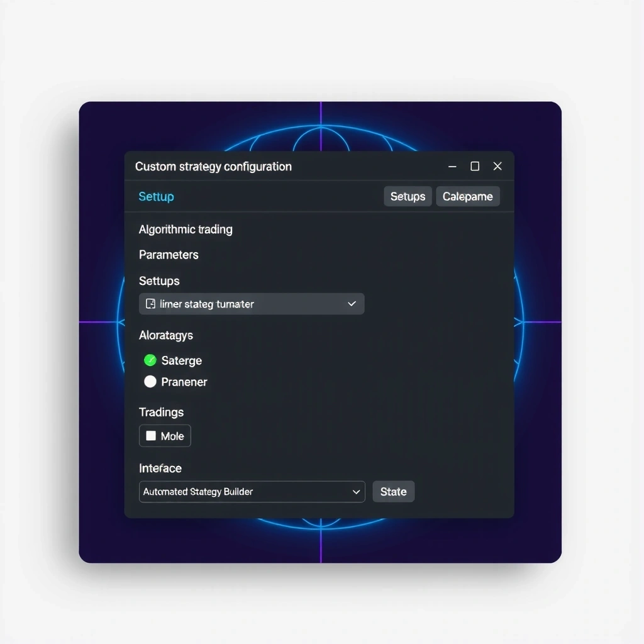This screenshot has width=644, height=644.
Task: Click the chevron on the Interface dropdown
Action: (x=357, y=491)
